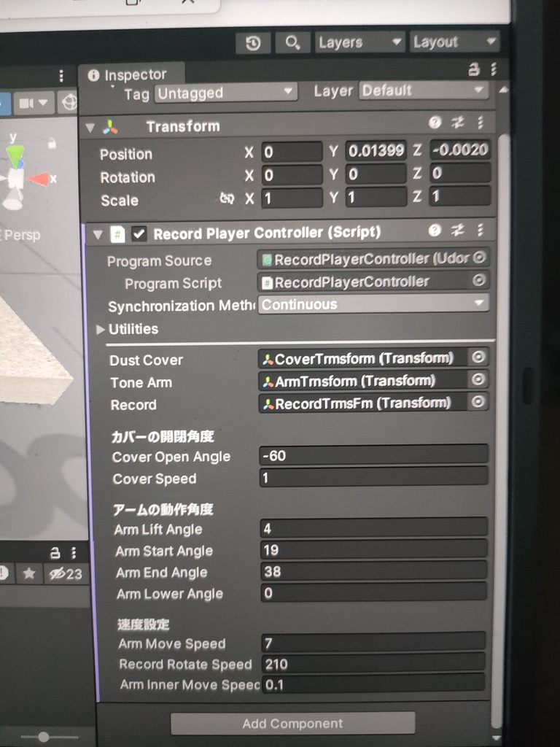
Task: Open Synchronization Method dropdown showing Continuous
Action: point(374,303)
